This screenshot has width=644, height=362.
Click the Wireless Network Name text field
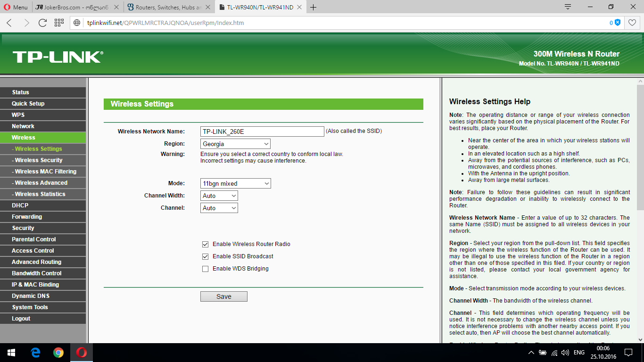[x=262, y=132]
